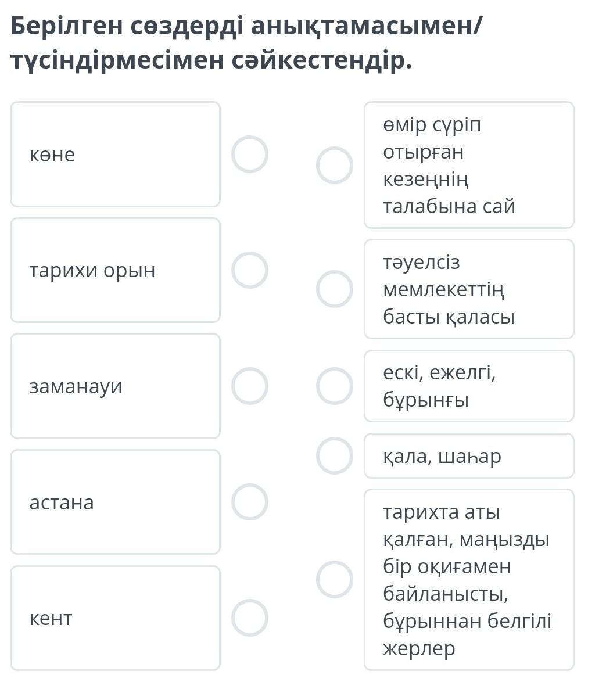Click the 'заманауи' word card
Screen dimensions: 606x700
tap(115, 386)
